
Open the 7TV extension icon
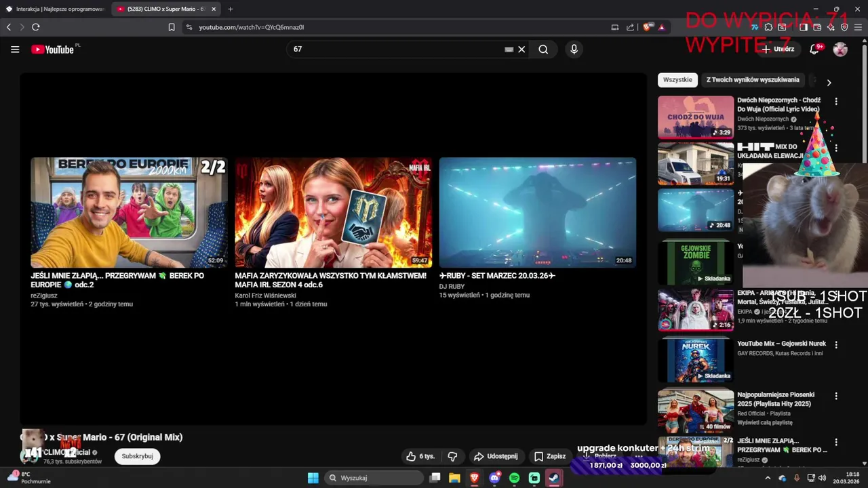pyautogui.click(x=755, y=27)
